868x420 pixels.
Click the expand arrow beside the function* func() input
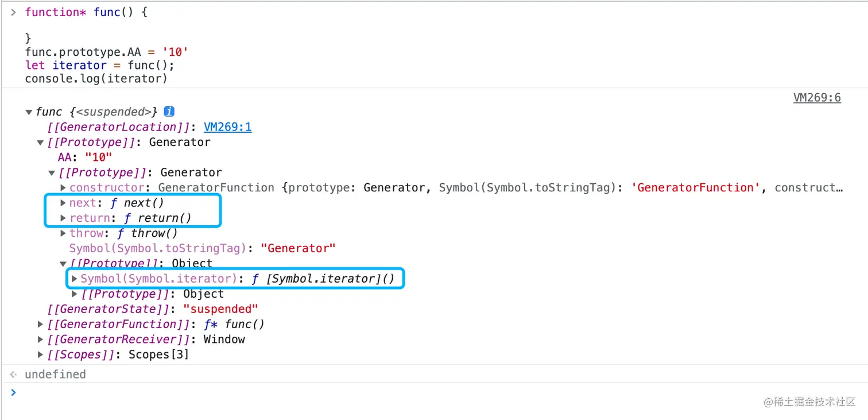point(13,12)
